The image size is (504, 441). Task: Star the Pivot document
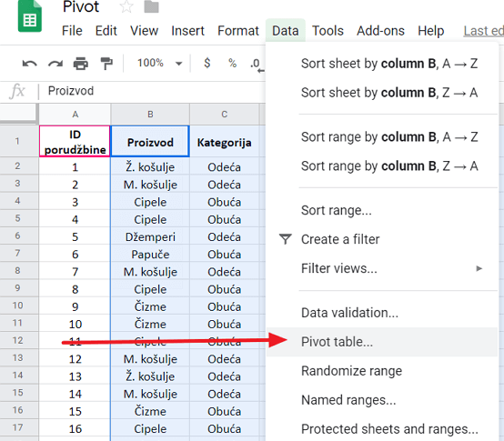click(x=126, y=6)
